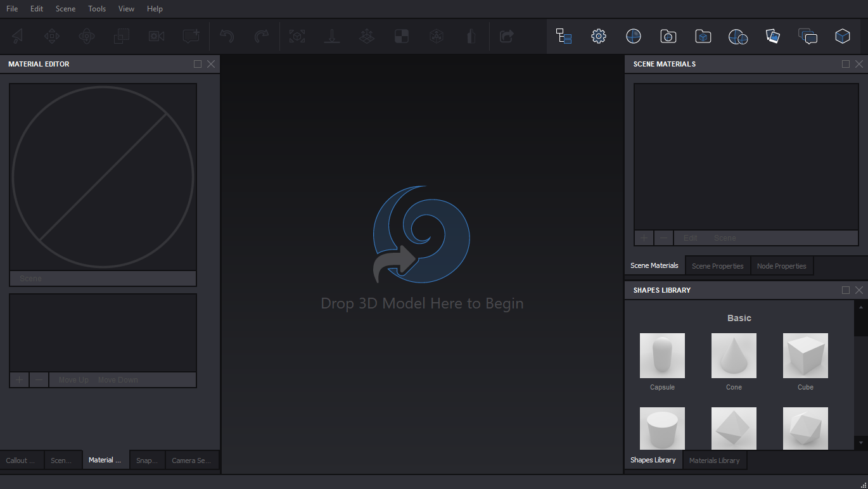The image size is (868, 489).
Task: Click the fit to view icon
Action: (x=297, y=36)
